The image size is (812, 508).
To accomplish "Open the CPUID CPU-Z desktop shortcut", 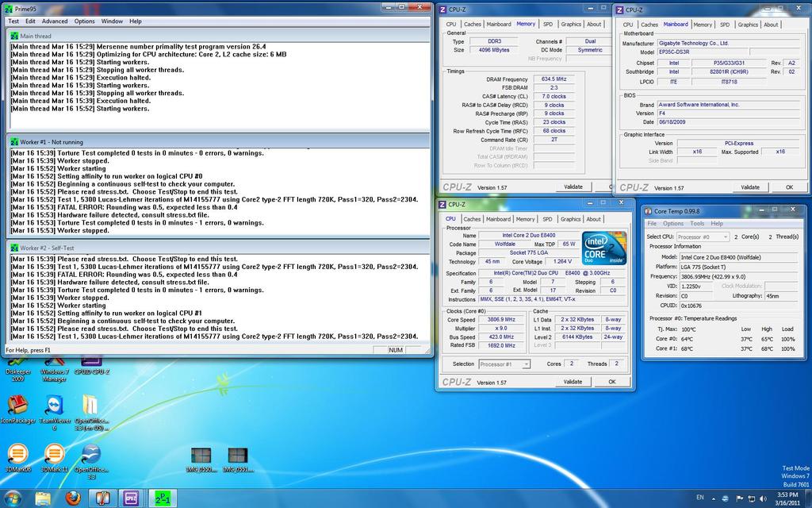I will (x=92, y=365).
